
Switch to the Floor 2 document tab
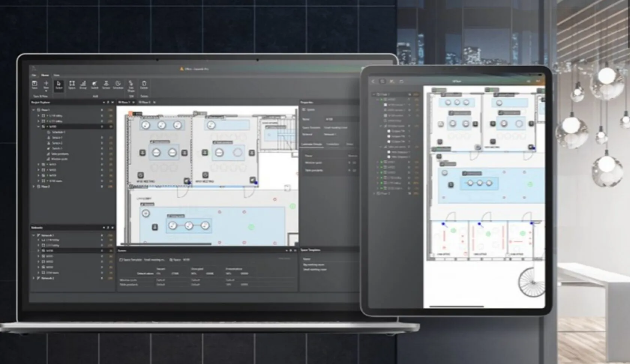(x=145, y=102)
